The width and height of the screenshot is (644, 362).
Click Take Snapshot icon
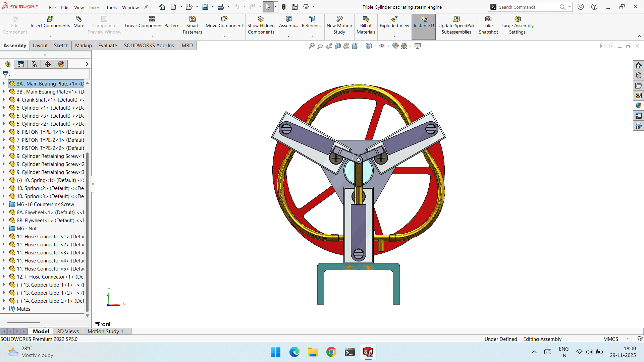(x=488, y=19)
